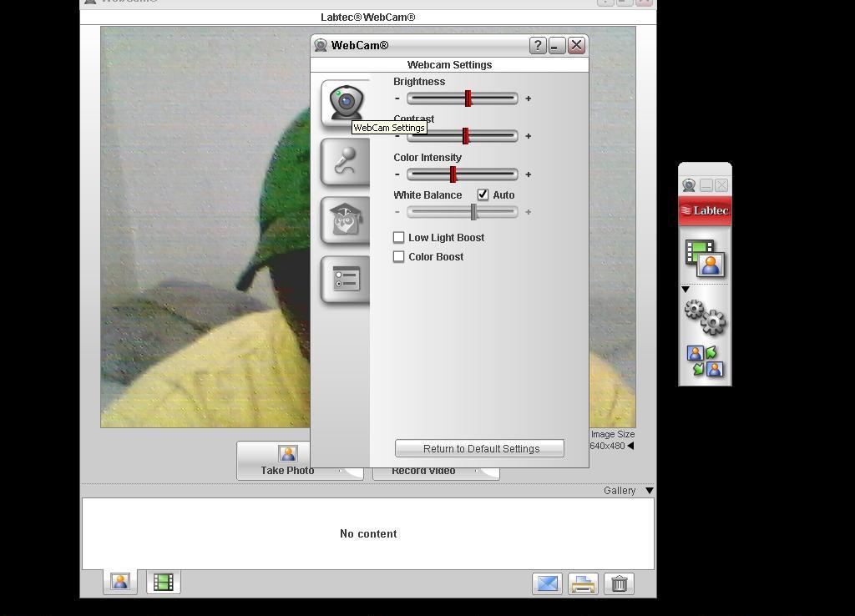Click Return to Default Settings button
The image size is (855, 616).
[479, 448]
